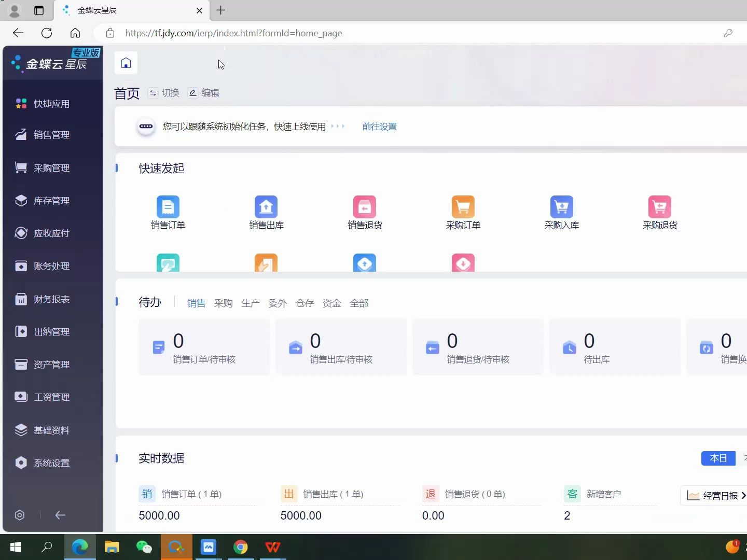Select the 采购 to-do tab
This screenshot has width=747, height=560.
click(x=224, y=303)
